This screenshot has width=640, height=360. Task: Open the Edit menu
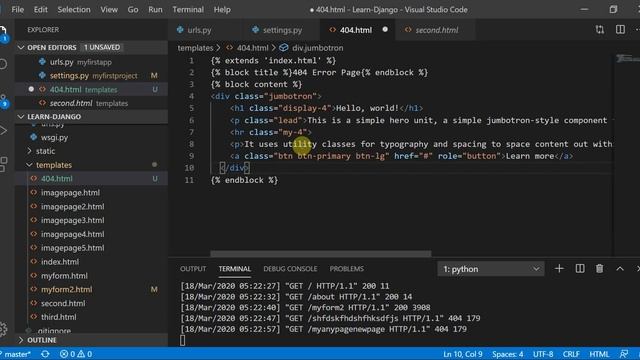click(40, 9)
